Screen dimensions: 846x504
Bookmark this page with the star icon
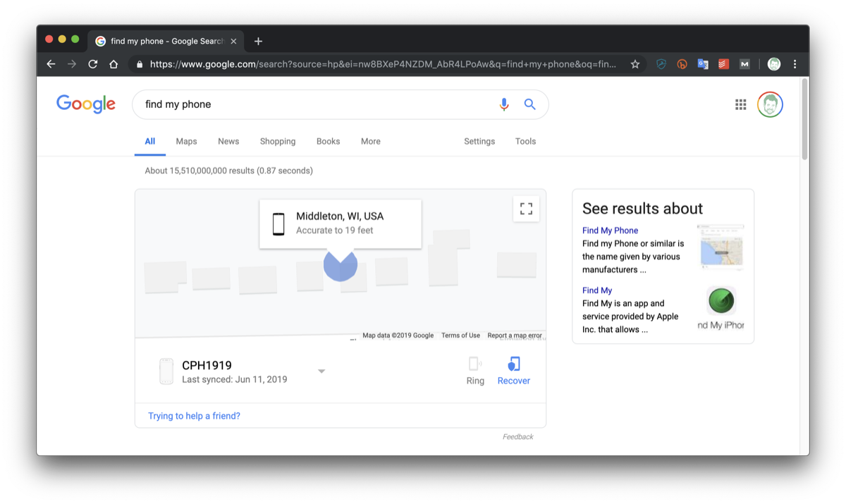[635, 64]
